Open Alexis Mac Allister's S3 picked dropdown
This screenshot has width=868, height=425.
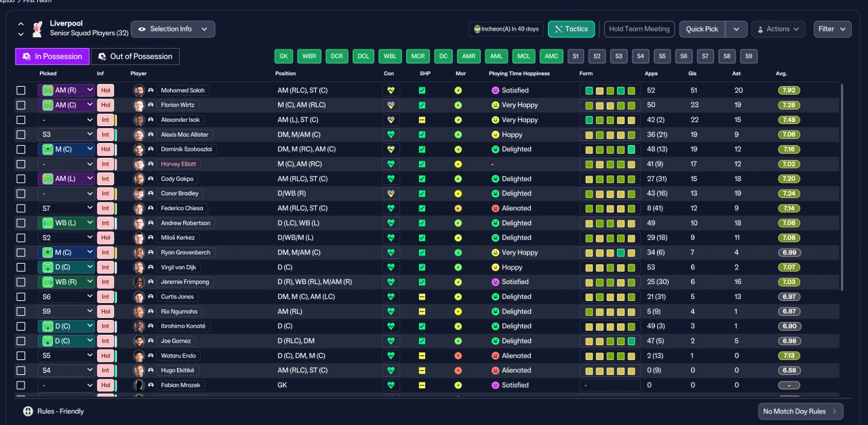point(66,134)
